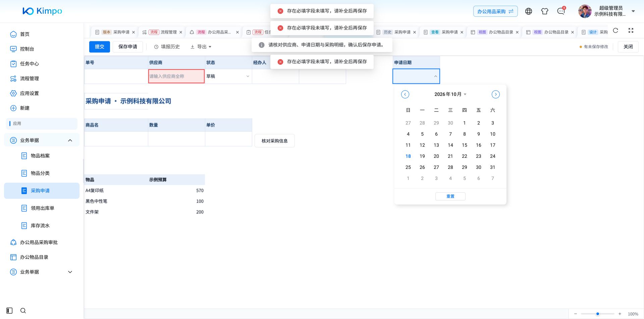
Task: Open the 控制台 dashboard icon
Action: [x=13, y=49]
